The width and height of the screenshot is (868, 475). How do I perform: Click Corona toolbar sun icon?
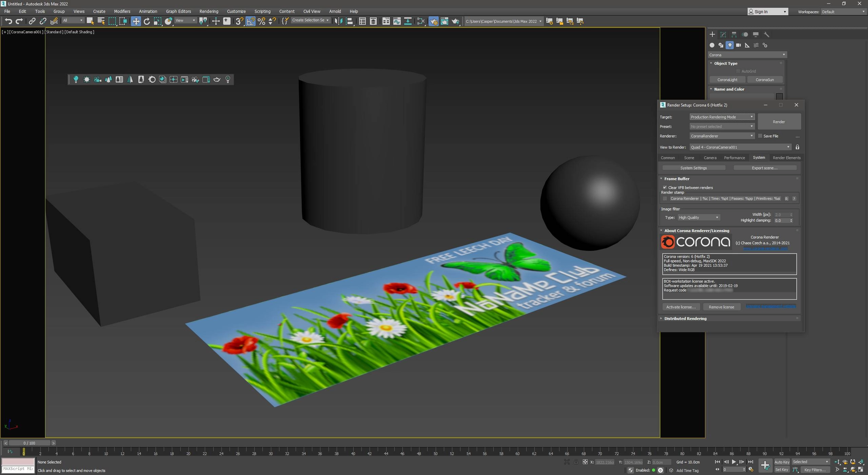pos(86,79)
